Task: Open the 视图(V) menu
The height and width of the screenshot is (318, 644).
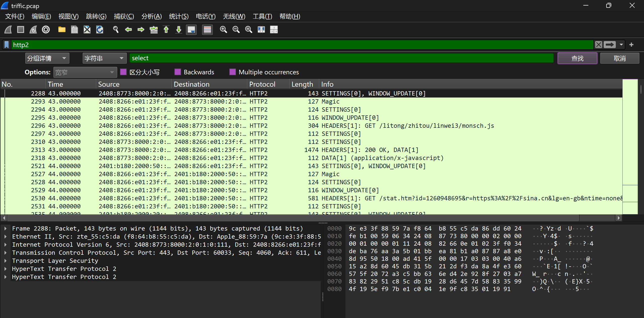Action: tap(68, 16)
